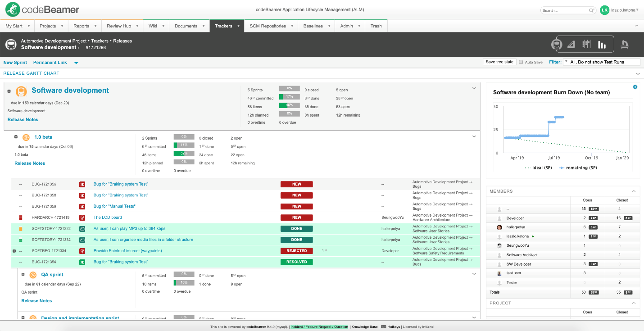Open the Baselines tab
This screenshot has height=331, width=644.
[x=316, y=26]
